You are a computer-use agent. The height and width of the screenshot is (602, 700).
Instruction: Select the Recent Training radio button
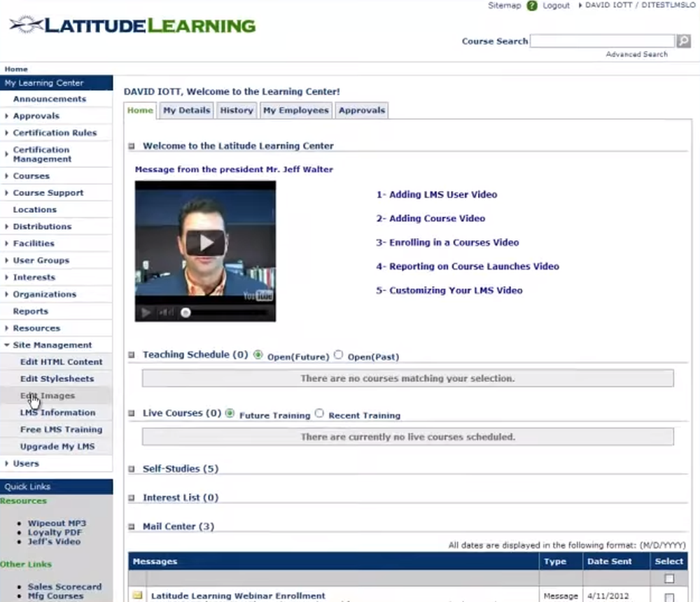(319, 414)
